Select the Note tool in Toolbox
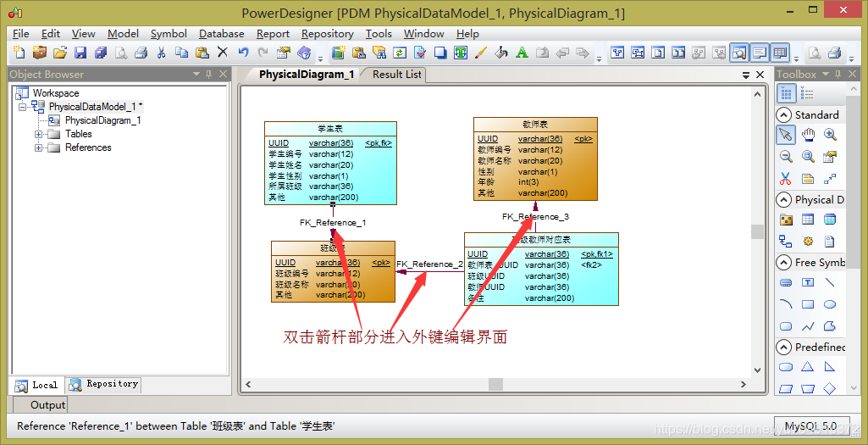 click(808, 179)
